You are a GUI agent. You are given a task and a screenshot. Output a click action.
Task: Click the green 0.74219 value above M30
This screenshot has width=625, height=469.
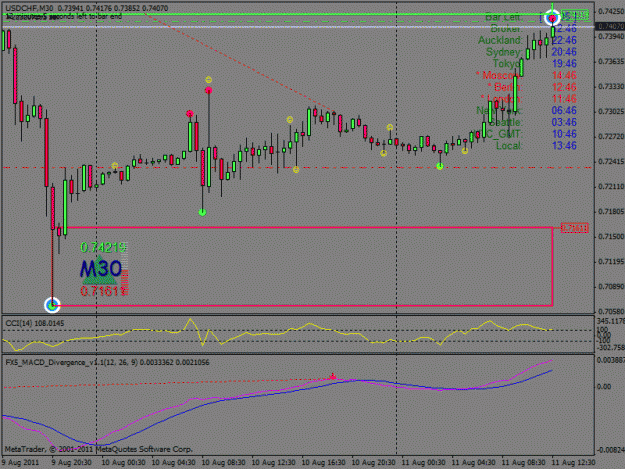pos(103,247)
